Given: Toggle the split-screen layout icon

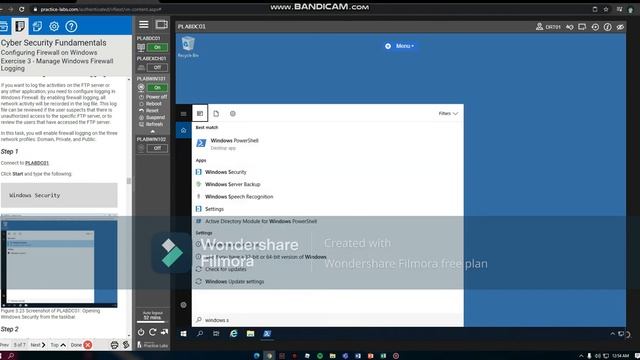Looking at the screenshot, I should pos(162,24).
